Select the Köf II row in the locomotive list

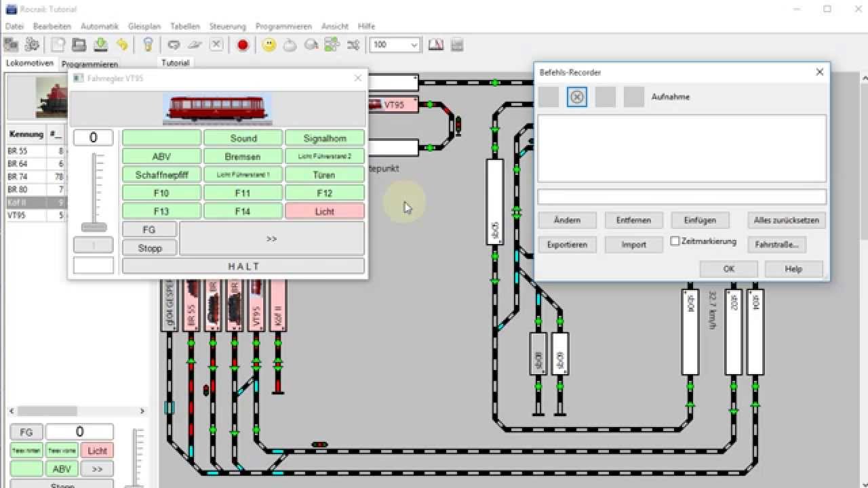(x=37, y=203)
